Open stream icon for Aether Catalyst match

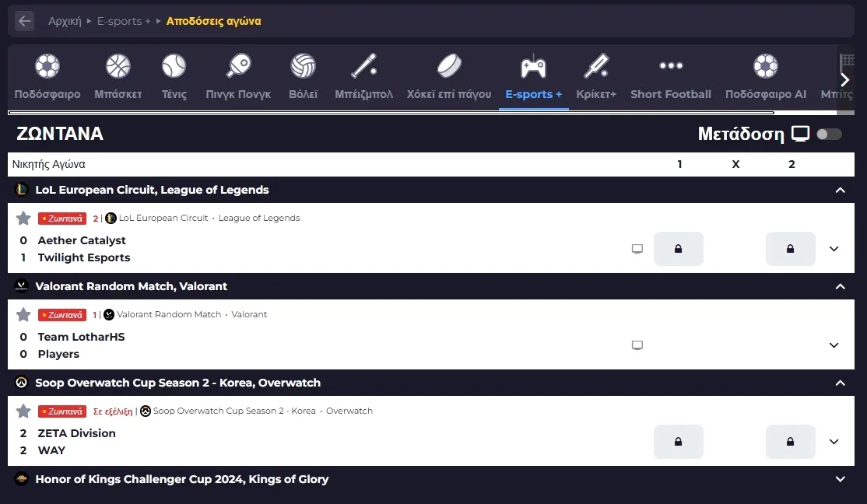(637, 249)
